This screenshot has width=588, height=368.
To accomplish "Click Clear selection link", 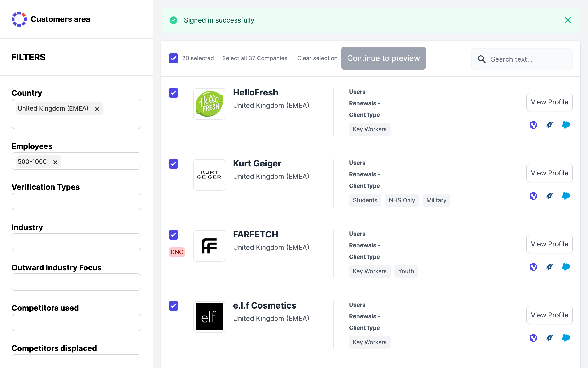I will point(317,58).
